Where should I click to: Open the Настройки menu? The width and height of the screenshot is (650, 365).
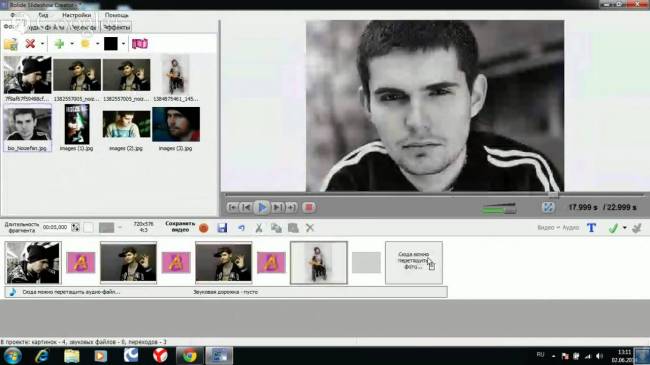[77, 15]
